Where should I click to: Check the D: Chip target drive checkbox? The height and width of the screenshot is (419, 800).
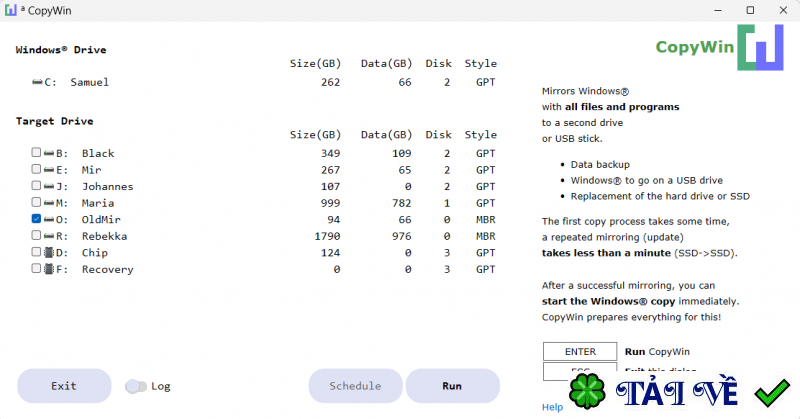click(x=36, y=252)
